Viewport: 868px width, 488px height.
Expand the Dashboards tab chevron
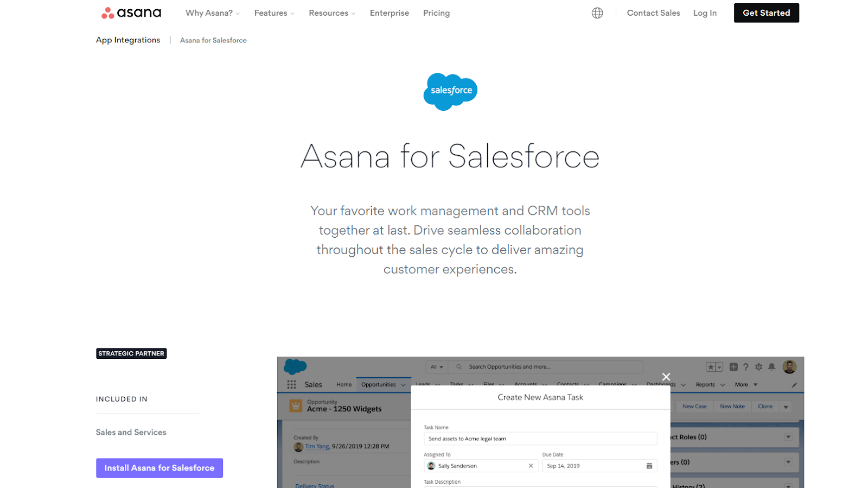click(x=683, y=385)
